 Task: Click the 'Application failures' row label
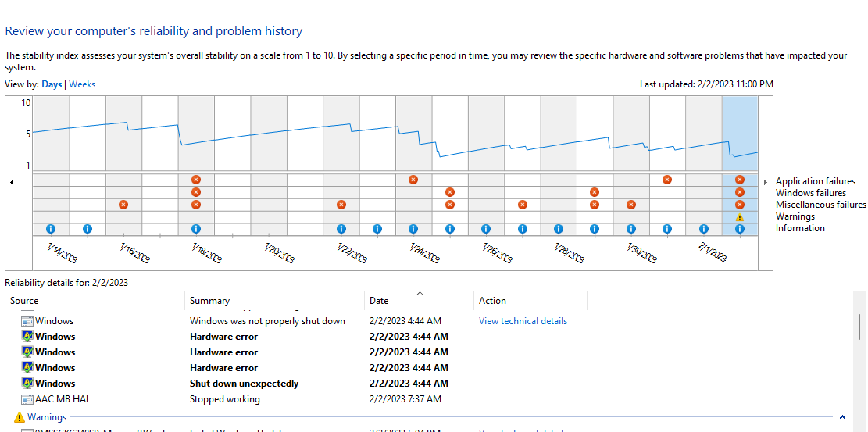[816, 181]
